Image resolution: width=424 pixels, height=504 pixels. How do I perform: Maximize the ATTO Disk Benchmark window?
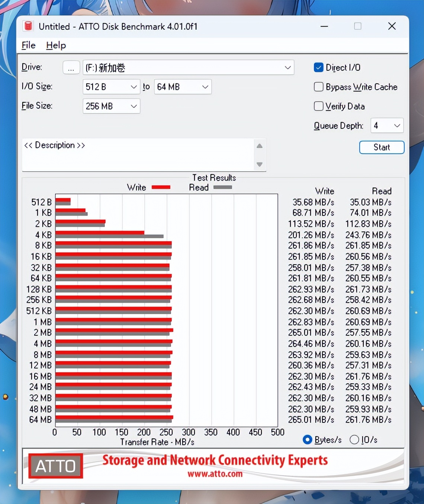[x=358, y=26]
